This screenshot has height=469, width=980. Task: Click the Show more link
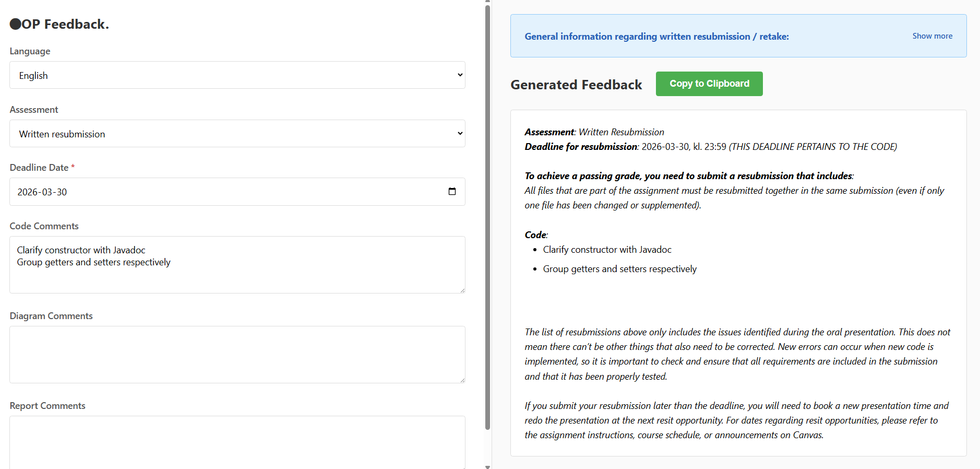pyautogui.click(x=932, y=36)
